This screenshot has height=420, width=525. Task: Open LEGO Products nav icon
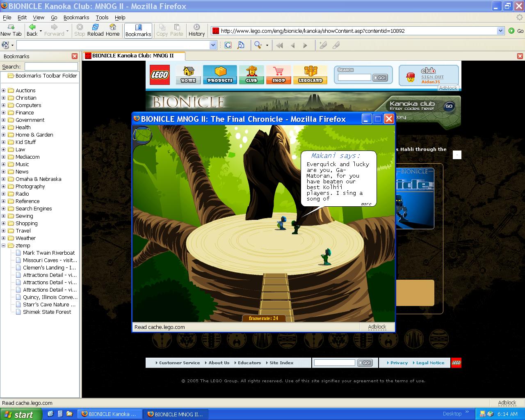coord(220,75)
